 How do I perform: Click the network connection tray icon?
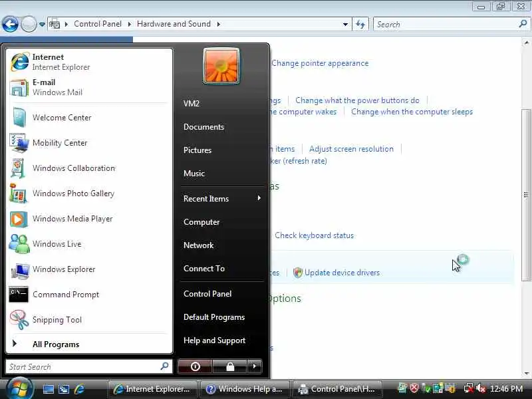[469, 388]
